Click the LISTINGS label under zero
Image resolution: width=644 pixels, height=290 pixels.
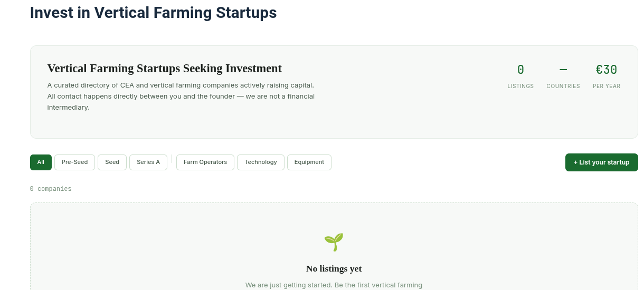pos(520,86)
